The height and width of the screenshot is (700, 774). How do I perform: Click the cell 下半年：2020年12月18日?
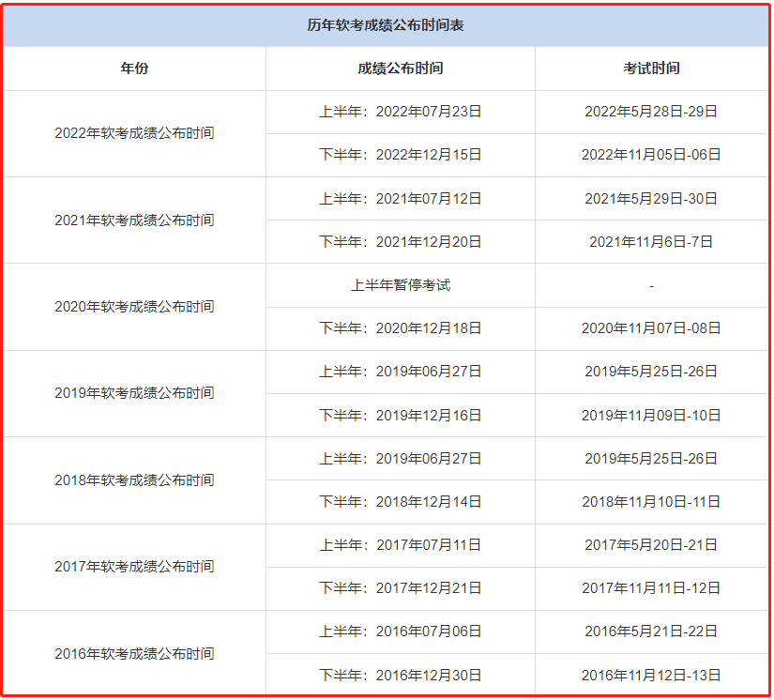[x=401, y=328]
